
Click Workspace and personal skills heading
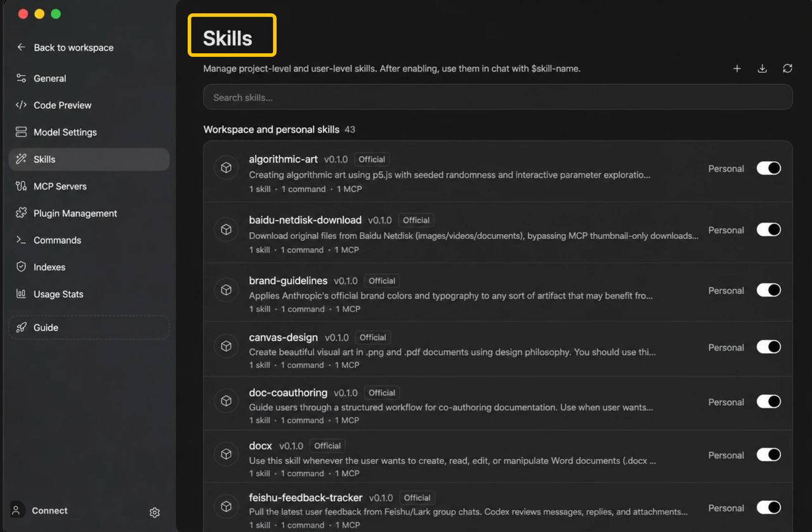point(272,129)
